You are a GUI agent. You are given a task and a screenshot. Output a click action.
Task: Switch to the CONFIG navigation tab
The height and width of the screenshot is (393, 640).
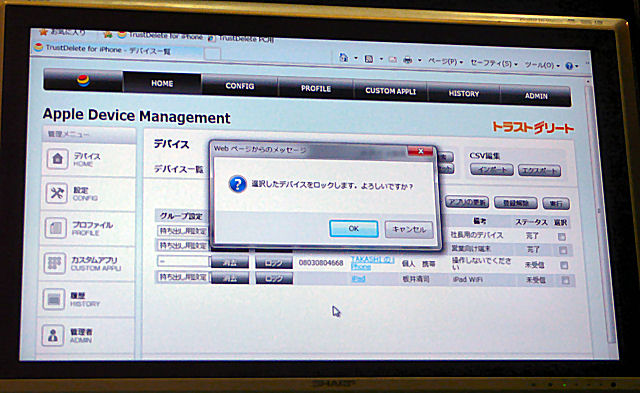(x=240, y=86)
